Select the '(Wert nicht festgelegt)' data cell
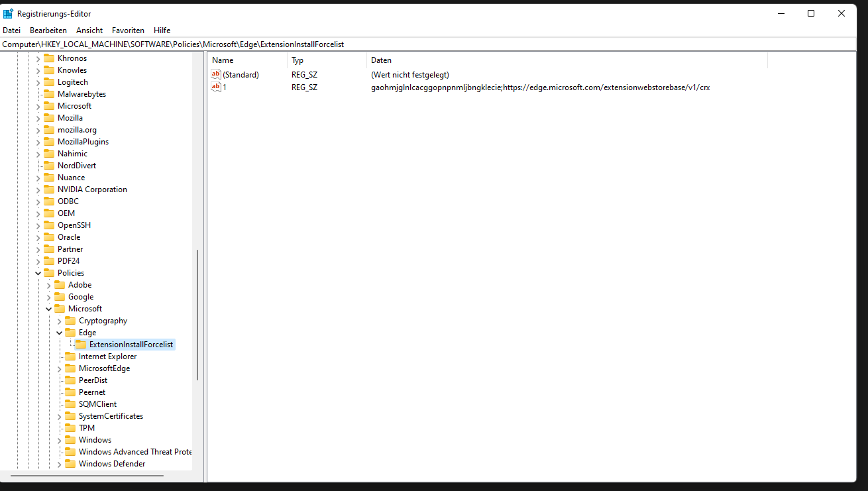Screen dimensions: 868x491 point(410,75)
